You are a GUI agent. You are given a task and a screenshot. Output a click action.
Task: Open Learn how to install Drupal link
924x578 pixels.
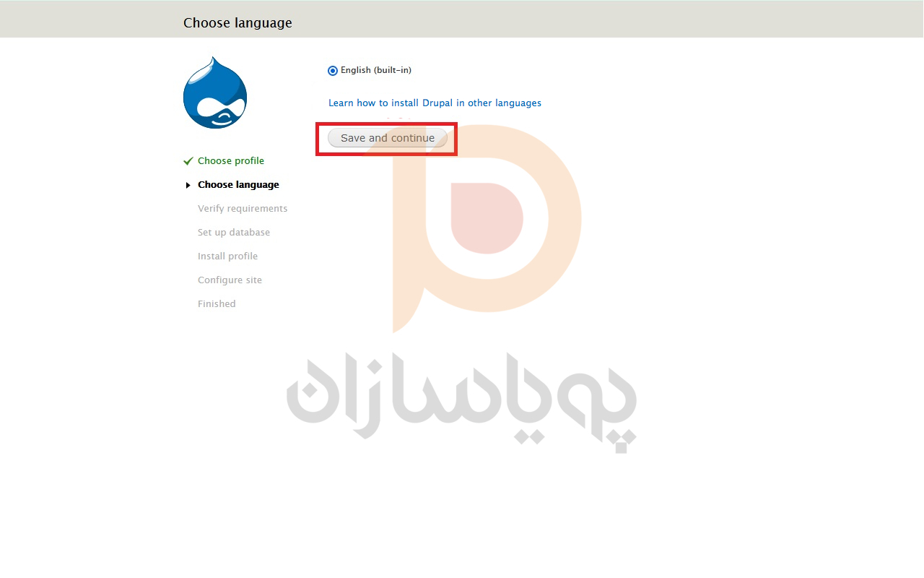point(435,103)
